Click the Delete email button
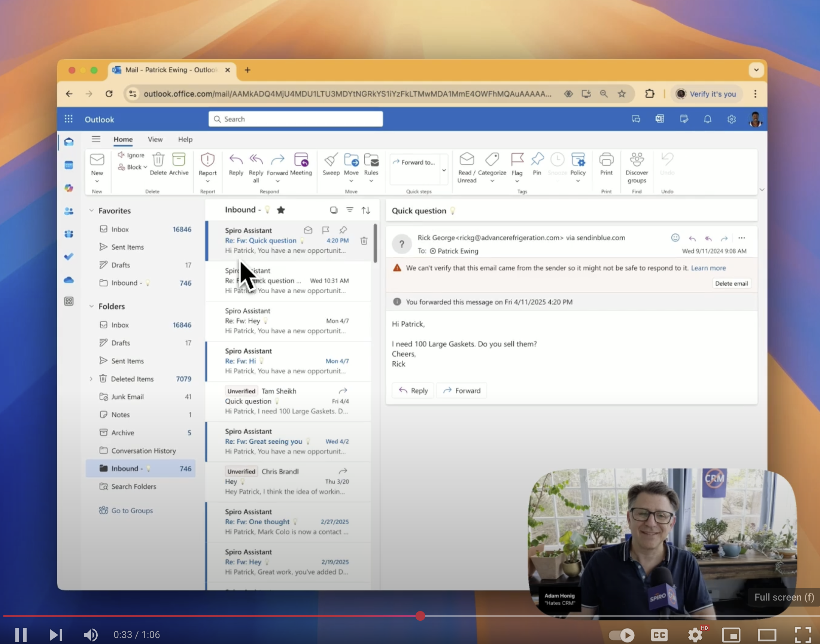This screenshot has height=644, width=820. coord(731,283)
